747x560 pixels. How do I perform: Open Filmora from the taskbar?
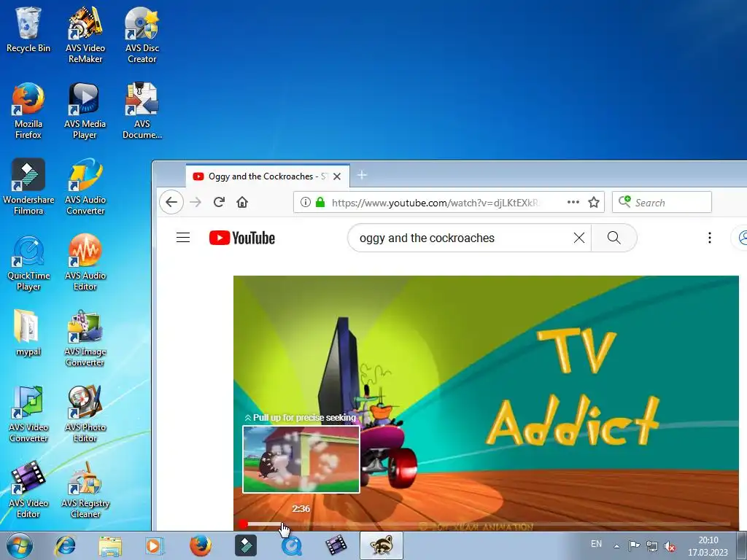[x=246, y=545]
